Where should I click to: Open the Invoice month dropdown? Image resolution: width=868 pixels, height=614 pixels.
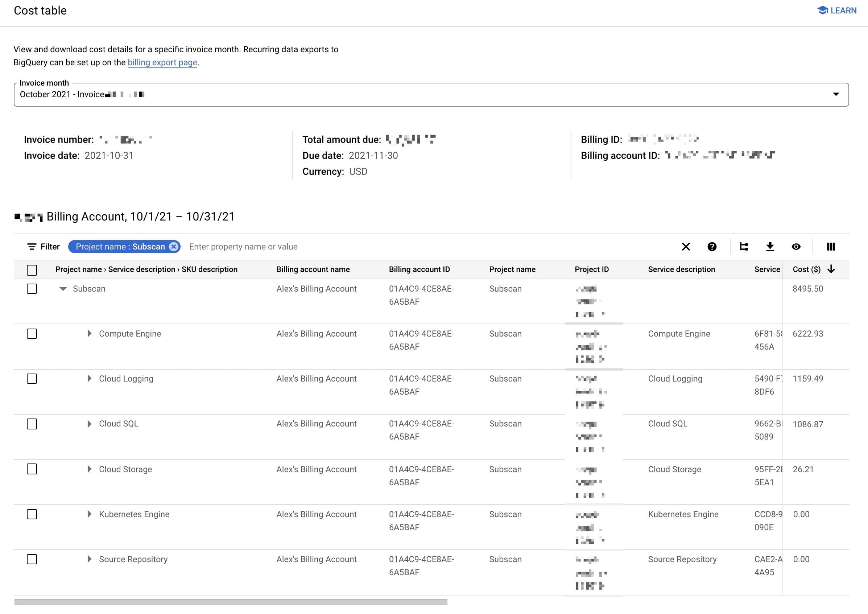pos(836,95)
